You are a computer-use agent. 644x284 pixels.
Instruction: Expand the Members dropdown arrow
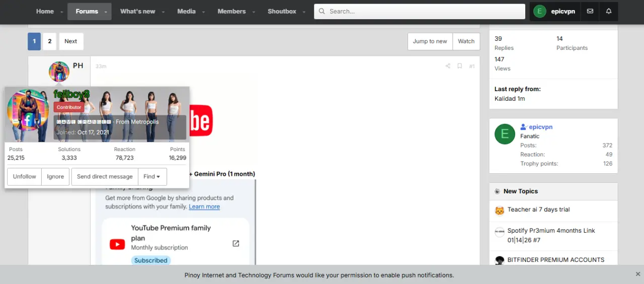pyautogui.click(x=254, y=12)
